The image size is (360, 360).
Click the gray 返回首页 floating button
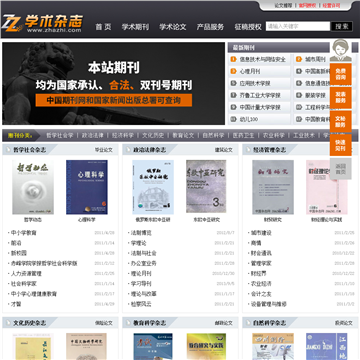[341, 169]
